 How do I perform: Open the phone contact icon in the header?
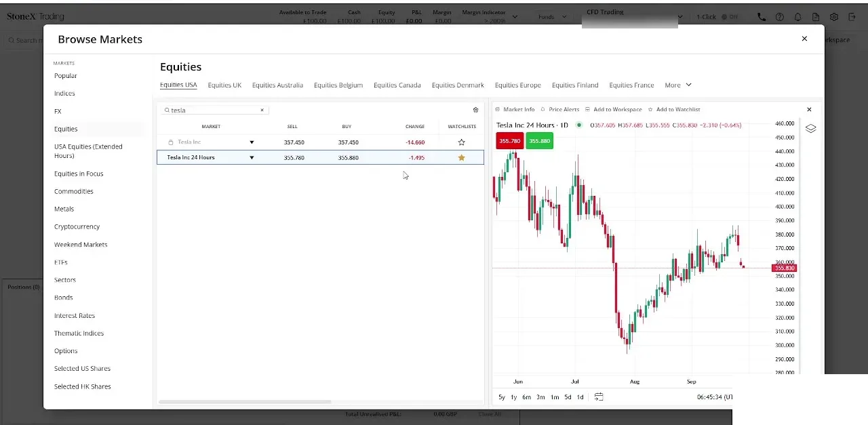762,17
